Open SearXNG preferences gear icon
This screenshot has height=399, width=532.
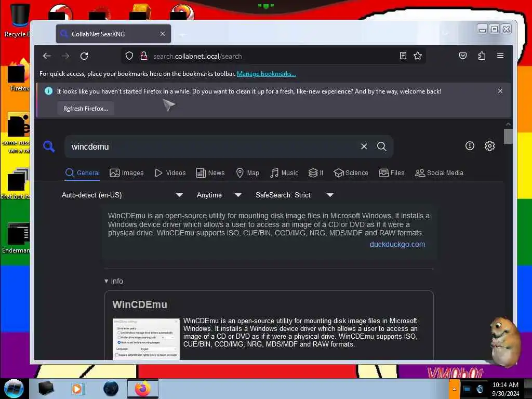coord(489,146)
